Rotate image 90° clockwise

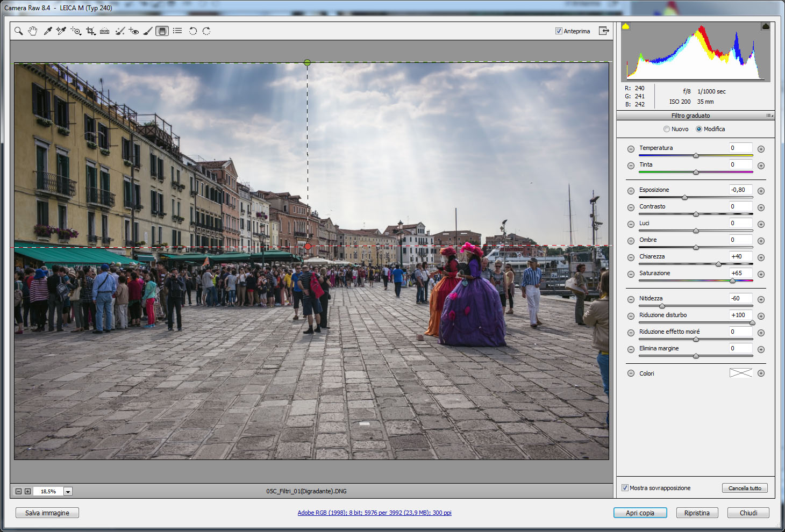[x=206, y=31]
